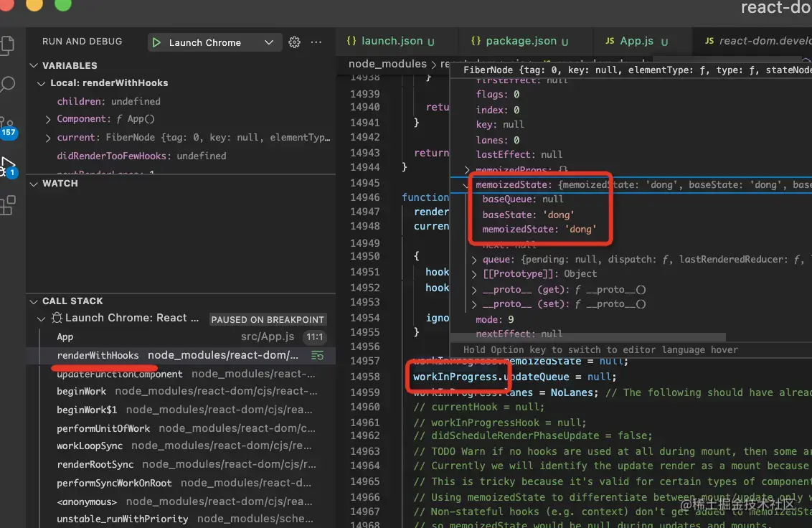Expand the current FiberNode variable
812x528 pixels.
pyautogui.click(x=48, y=138)
